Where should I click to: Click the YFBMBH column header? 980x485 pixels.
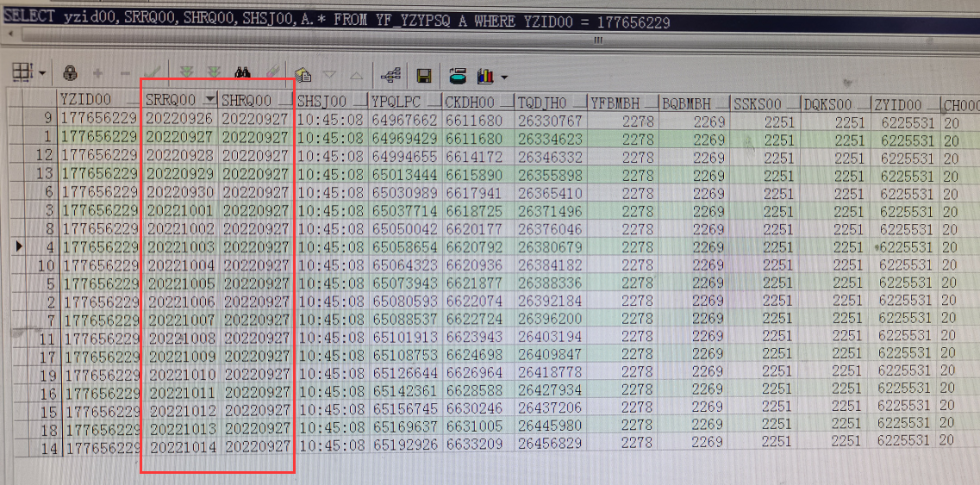click(x=623, y=103)
